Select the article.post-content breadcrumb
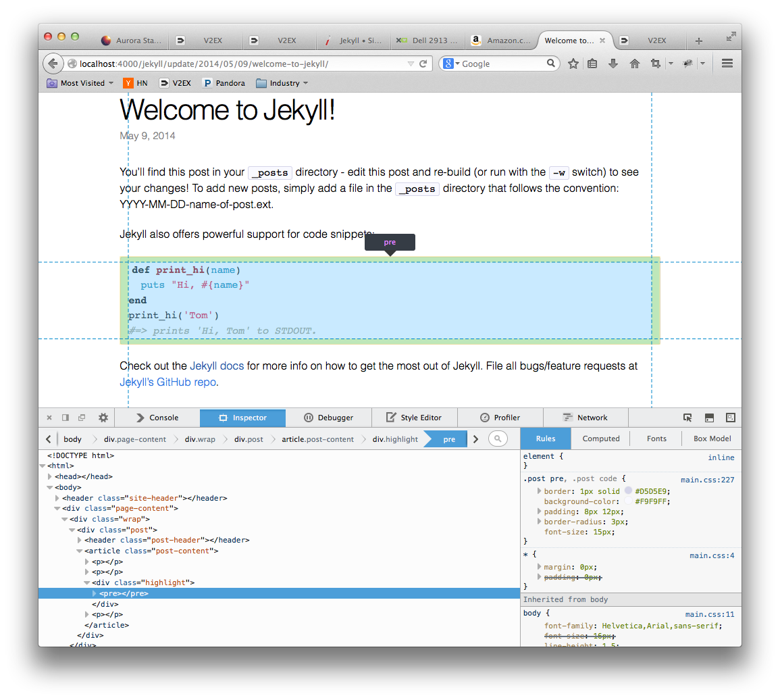The height and width of the screenshot is (700, 780). tap(317, 439)
